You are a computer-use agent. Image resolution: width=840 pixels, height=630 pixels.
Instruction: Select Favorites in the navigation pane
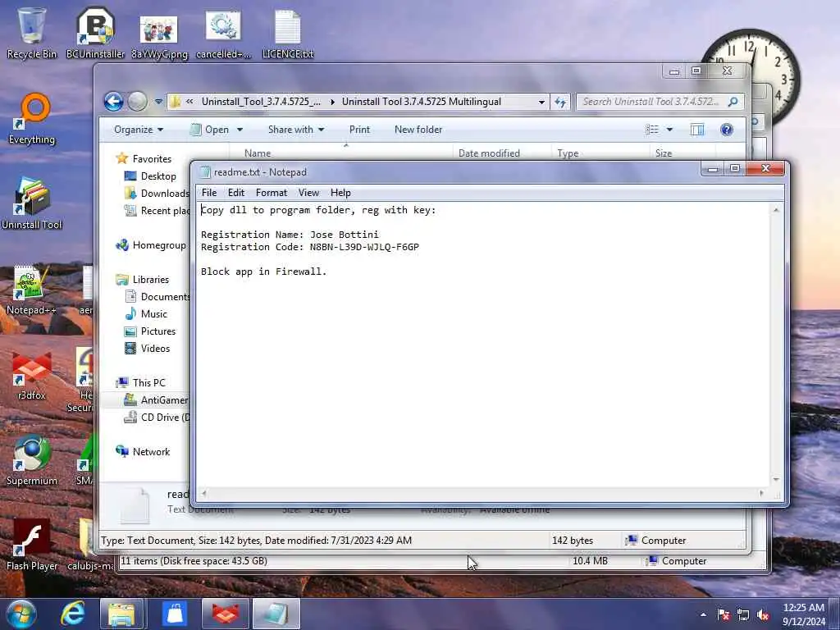(144, 158)
